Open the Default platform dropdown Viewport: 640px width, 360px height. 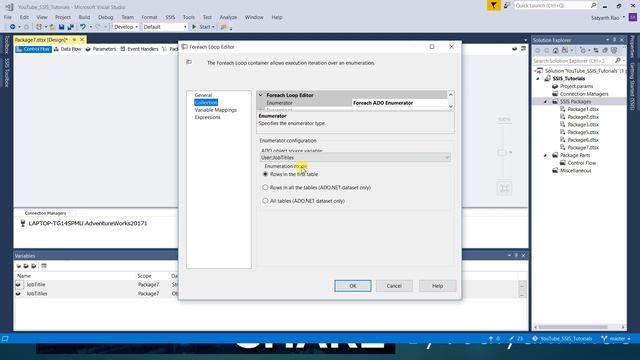[165, 27]
